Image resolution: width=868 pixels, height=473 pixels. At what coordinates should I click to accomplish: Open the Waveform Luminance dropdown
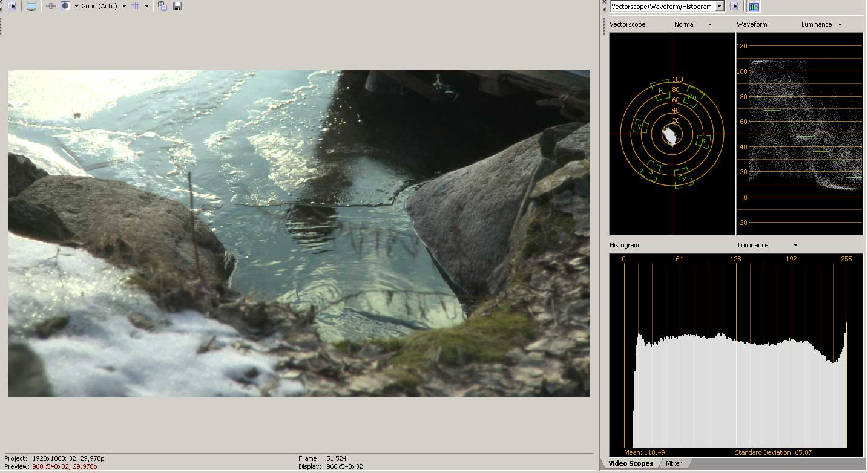[x=821, y=25]
